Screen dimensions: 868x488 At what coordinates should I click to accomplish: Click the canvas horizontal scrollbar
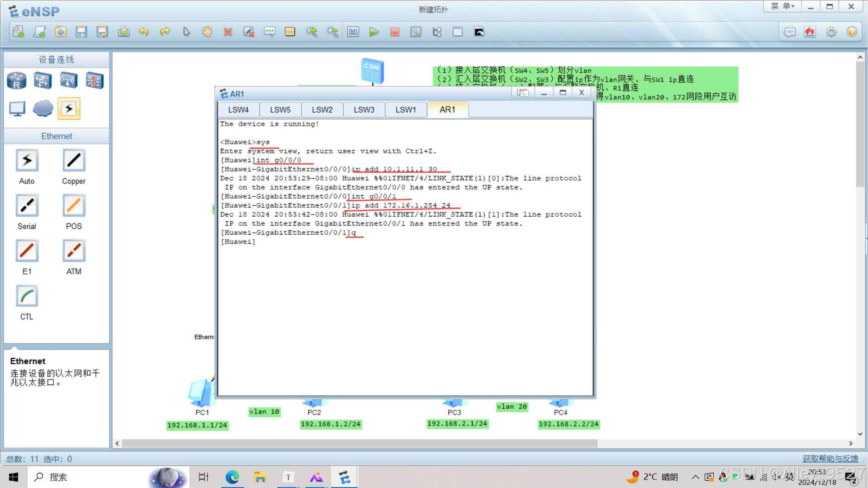coord(360,444)
